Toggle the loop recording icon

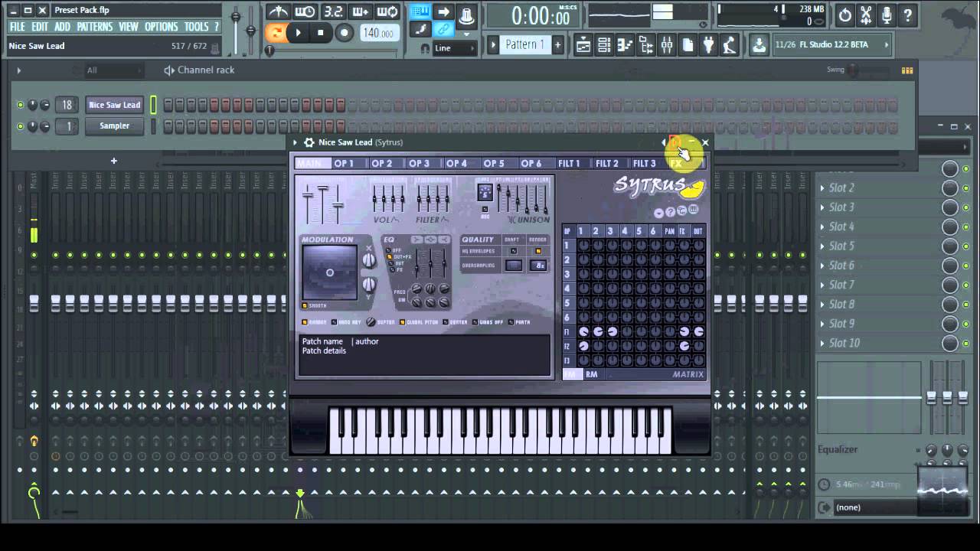pos(387,11)
